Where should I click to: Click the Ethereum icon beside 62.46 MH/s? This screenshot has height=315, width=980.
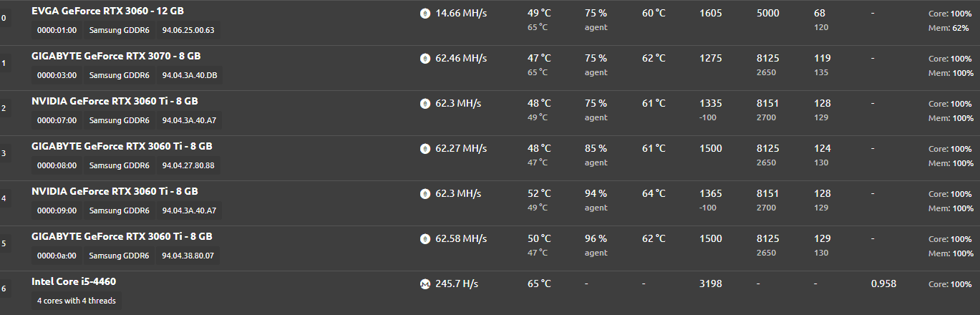[x=424, y=59]
